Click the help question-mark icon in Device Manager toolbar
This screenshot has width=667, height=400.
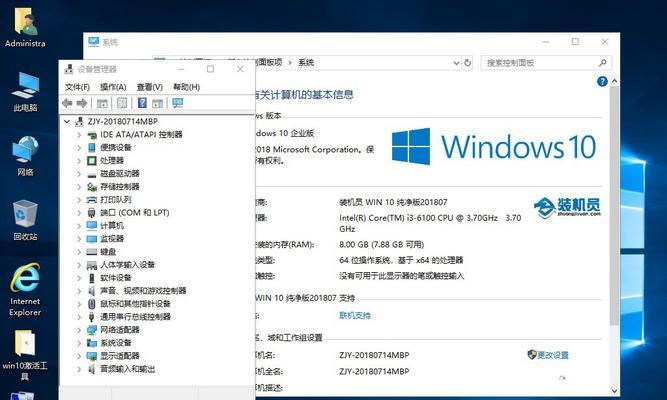[x=143, y=103]
